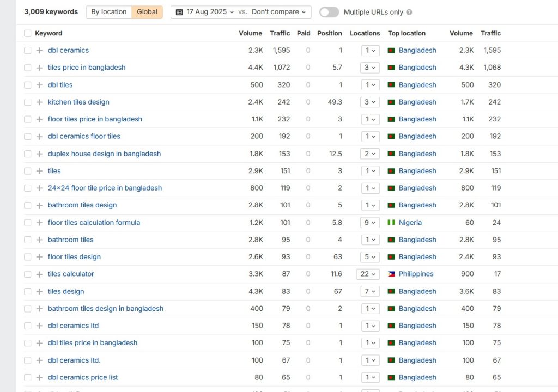Screen dimensions: 558x392
Task: Check the checkbox next to dbl tiles
Action: click(x=27, y=85)
